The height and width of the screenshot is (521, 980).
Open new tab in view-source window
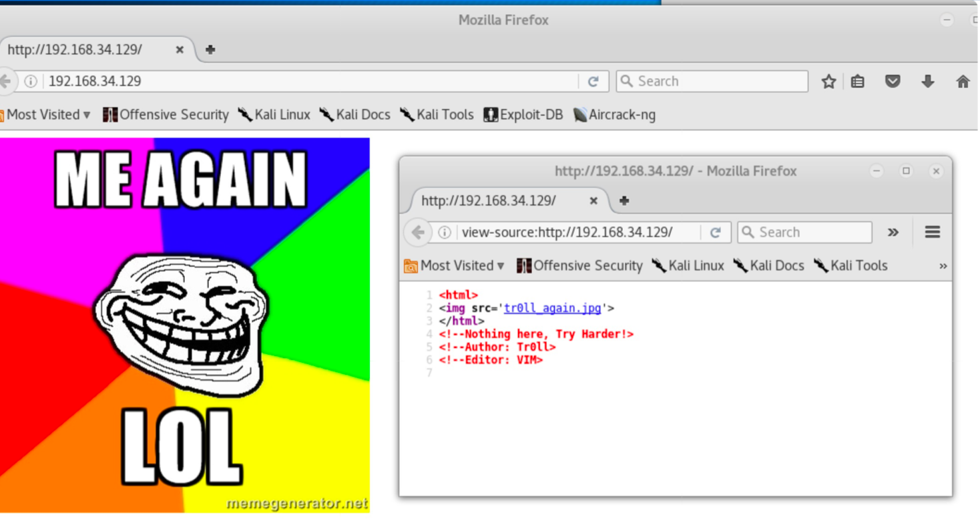(624, 200)
